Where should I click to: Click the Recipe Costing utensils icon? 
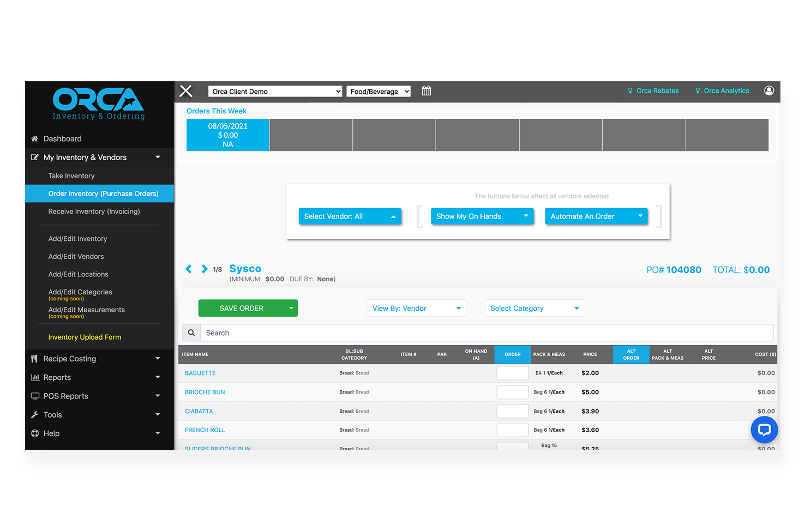click(34, 359)
